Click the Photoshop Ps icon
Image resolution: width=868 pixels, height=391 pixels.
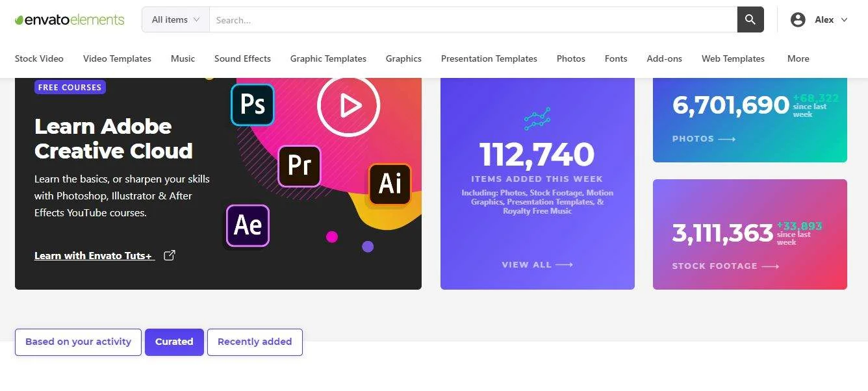click(x=253, y=104)
